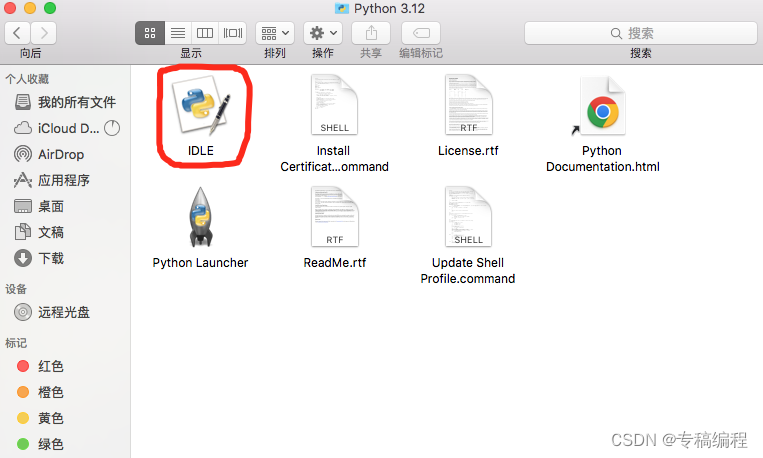Select the Install Certificates.command file icon
The image size is (763, 458).
pyautogui.click(x=334, y=105)
